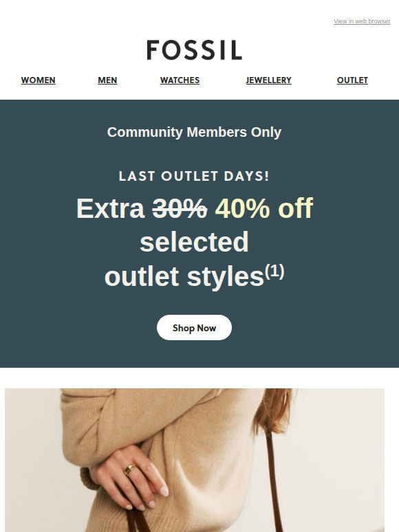Go to the MEN section
Image resolution: width=399 pixels, height=532 pixels.
pos(107,80)
